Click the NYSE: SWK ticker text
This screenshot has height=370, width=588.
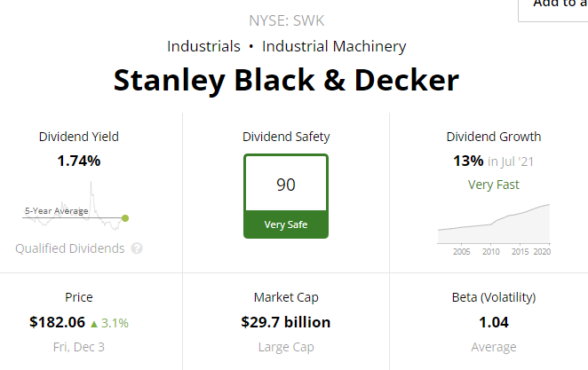(x=287, y=20)
